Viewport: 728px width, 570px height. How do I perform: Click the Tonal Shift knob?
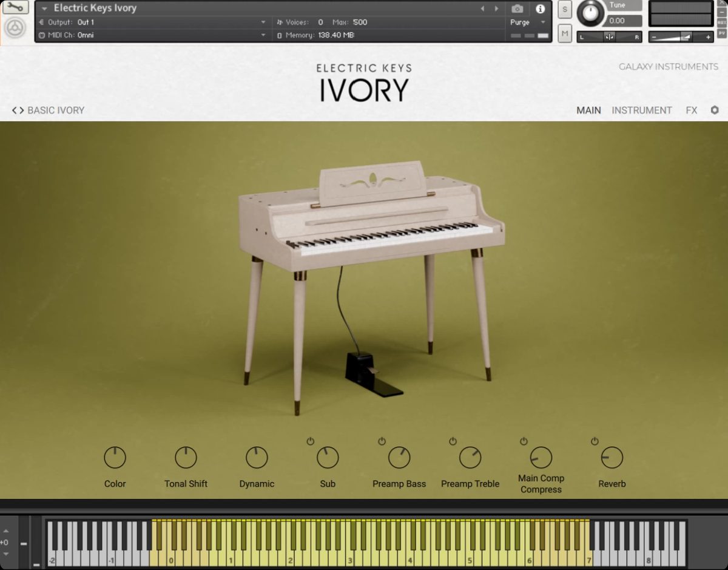click(186, 458)
